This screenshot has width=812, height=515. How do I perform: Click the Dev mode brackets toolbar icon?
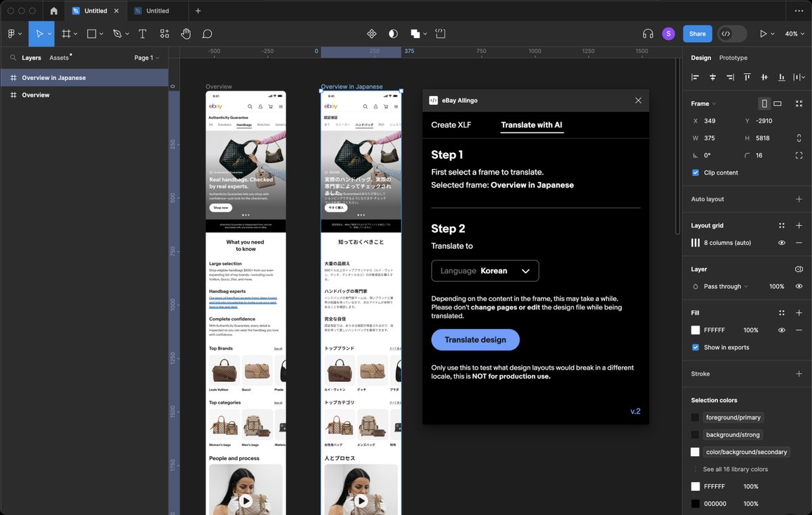pos(440,33)
